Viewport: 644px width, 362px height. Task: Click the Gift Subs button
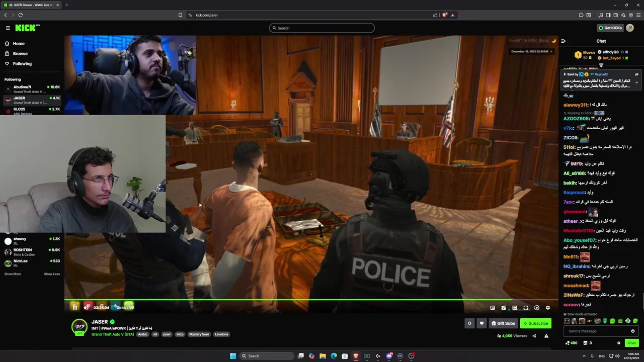(503, 323)
